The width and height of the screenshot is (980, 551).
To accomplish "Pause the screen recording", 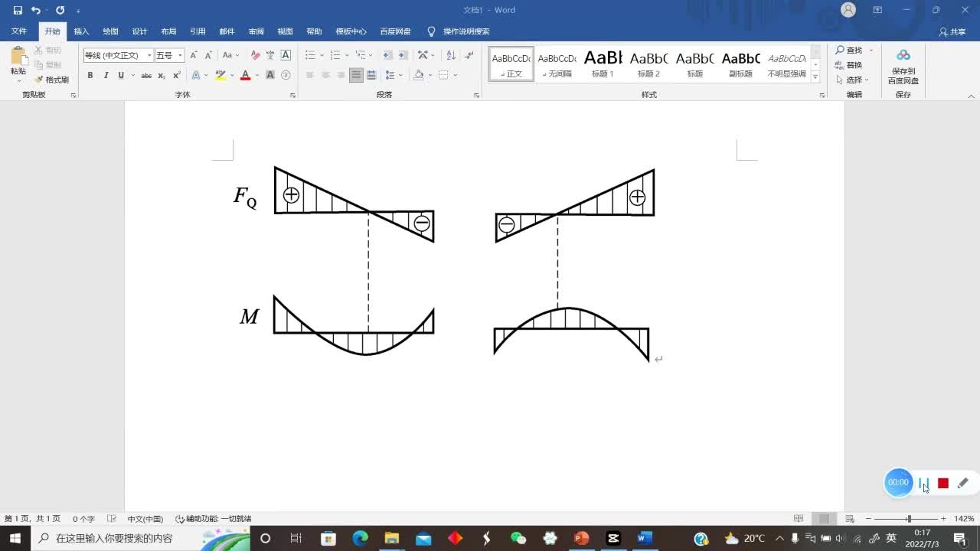I will pos(923,483).
